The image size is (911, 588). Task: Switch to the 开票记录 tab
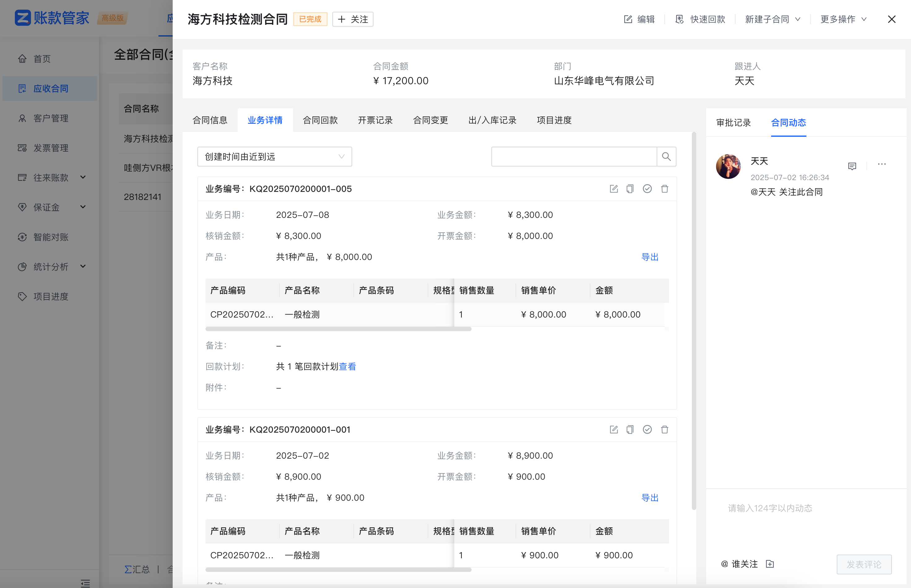click(375, 120)
